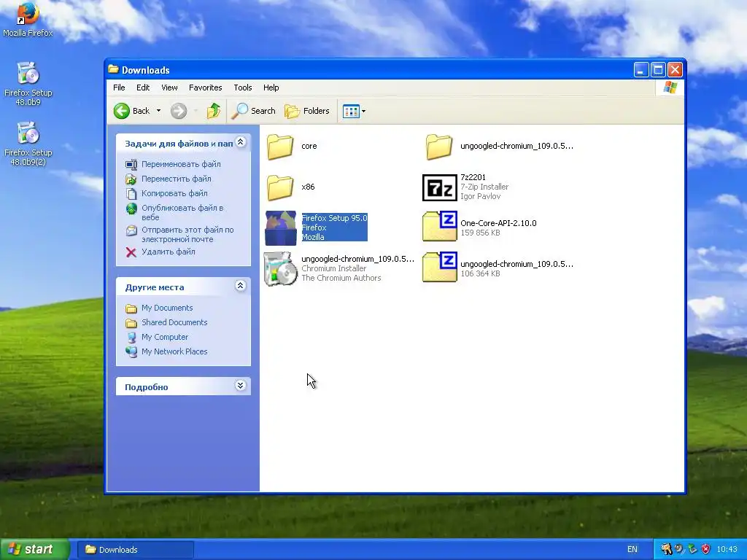The image size is (747, 560).
Task: Open the Help menu
Action: [x=271, y=87]
